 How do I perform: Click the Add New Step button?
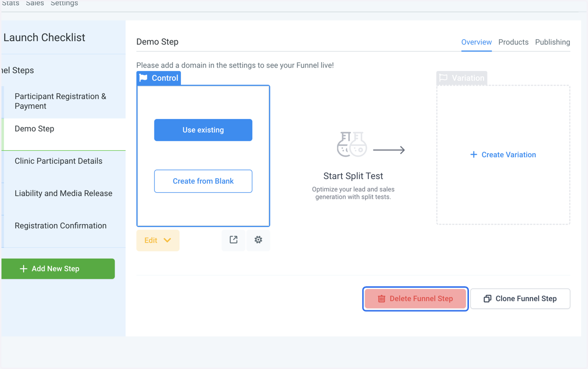[x=58, y=269]
